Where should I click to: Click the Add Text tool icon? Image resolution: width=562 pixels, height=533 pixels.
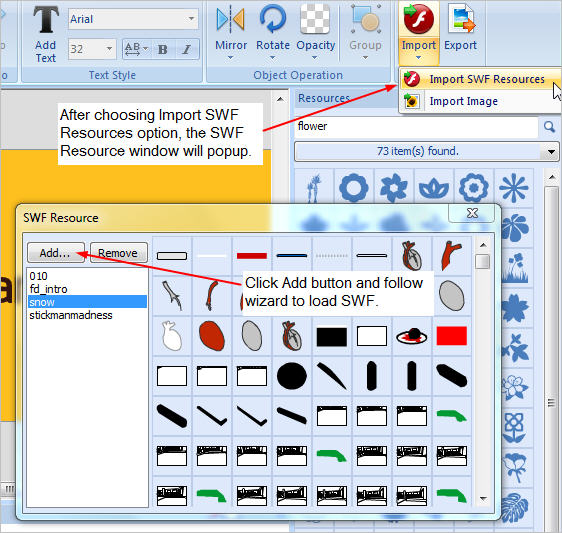point(46,19)
